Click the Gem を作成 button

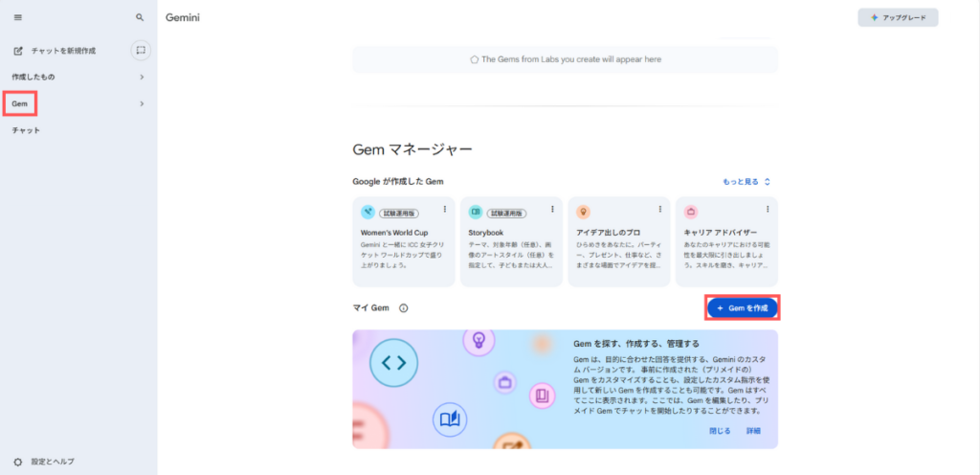click(743, 308)
